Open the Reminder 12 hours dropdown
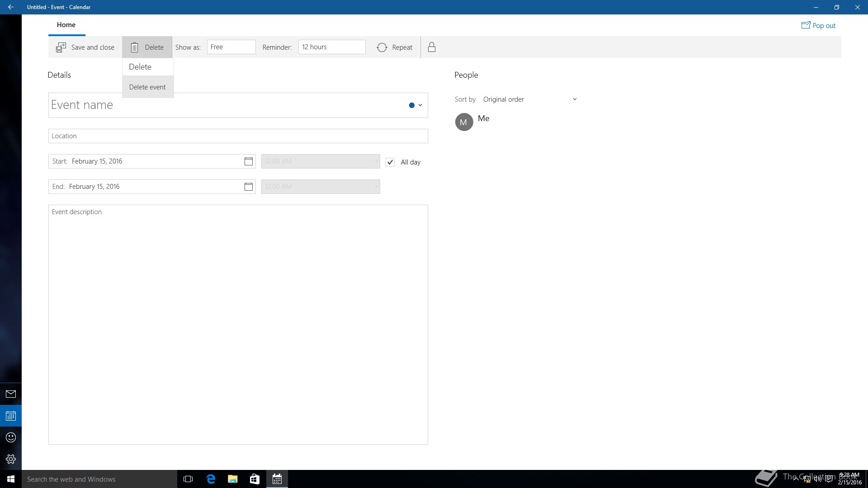The width and height of the screenshot is (868, 488). (x=331, y=47)
